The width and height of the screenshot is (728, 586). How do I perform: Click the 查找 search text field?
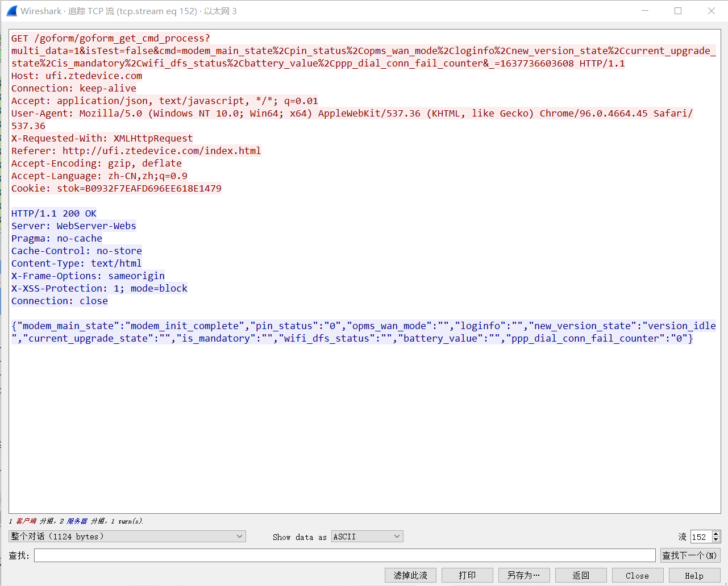344,555
